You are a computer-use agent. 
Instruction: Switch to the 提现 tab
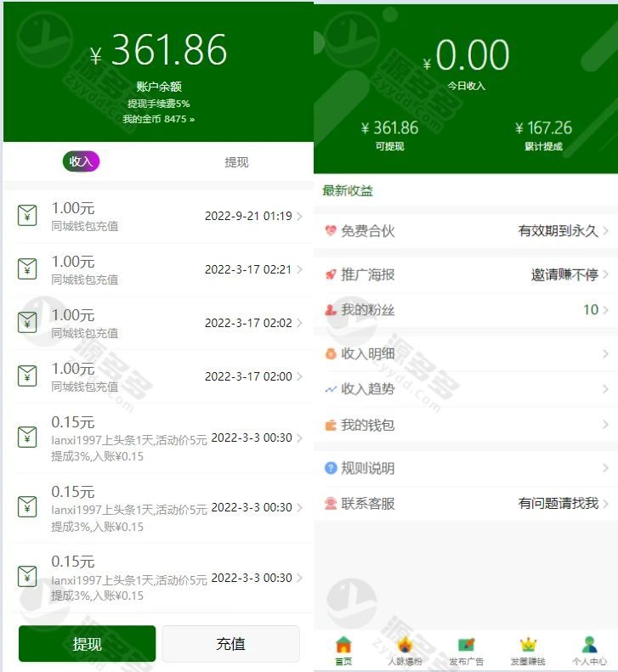tap(236, 162)
